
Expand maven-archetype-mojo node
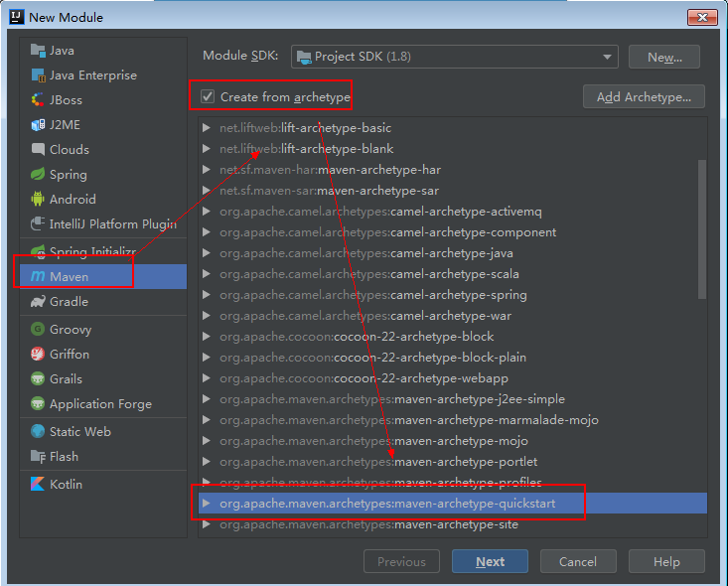[207, 441]
